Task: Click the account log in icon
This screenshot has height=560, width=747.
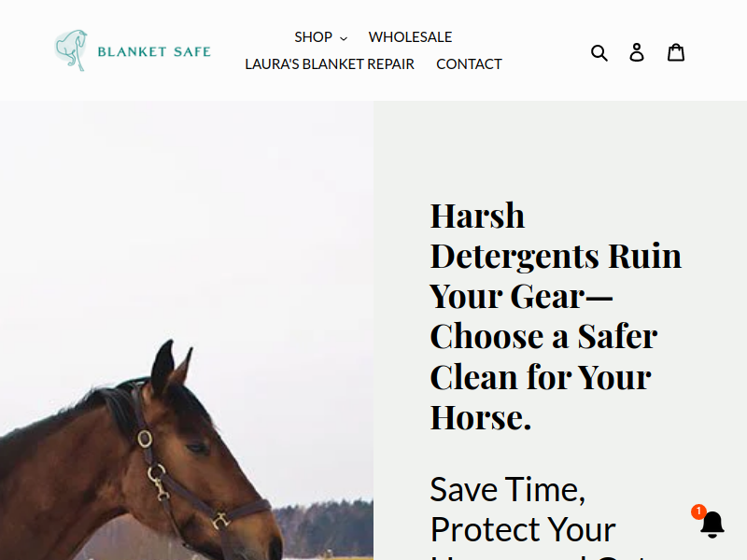Action: (x=637, y=52)
